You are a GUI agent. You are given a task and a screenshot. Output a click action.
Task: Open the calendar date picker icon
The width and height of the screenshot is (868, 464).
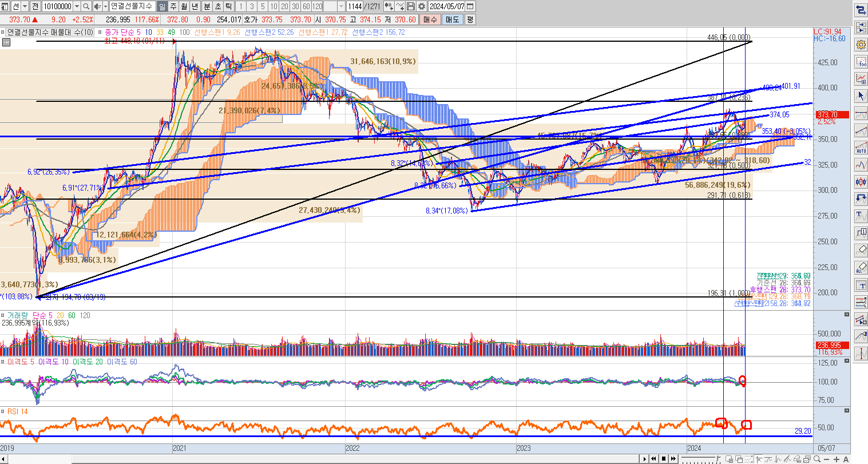pos(470,6)
